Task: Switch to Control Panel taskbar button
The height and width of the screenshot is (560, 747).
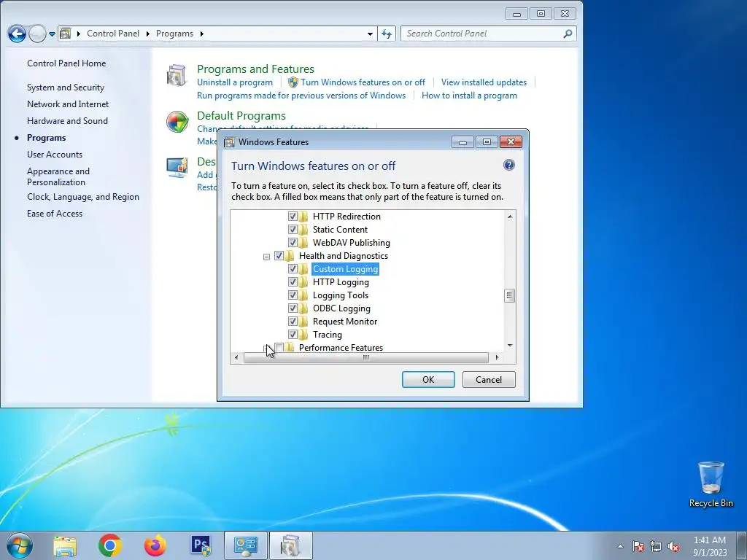Action: [x=245, y=545]
